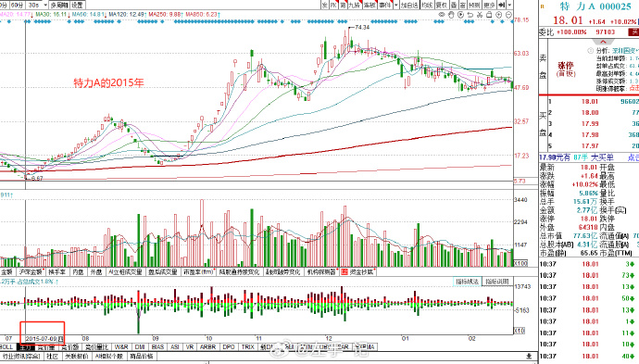This screenshot has height=364, width=639.
Task: Expand dropdown arrow after 事件 button
Action: pyautogui.click(x=396, y=5)
